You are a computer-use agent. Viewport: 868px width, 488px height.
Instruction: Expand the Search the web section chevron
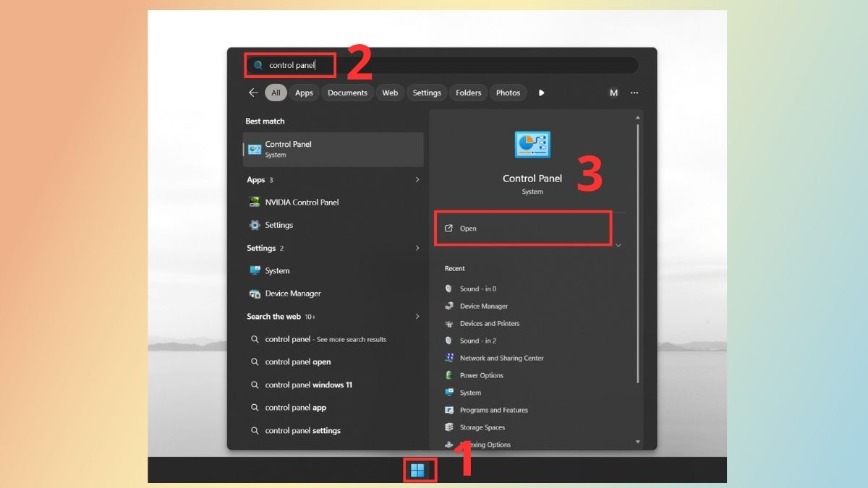[417, 316]
